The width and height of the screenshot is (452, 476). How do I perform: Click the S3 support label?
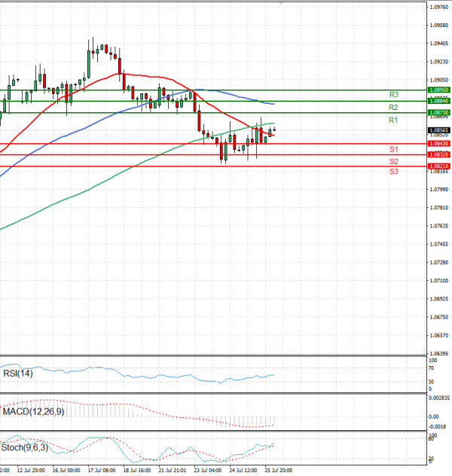click(x=394, y=172)
